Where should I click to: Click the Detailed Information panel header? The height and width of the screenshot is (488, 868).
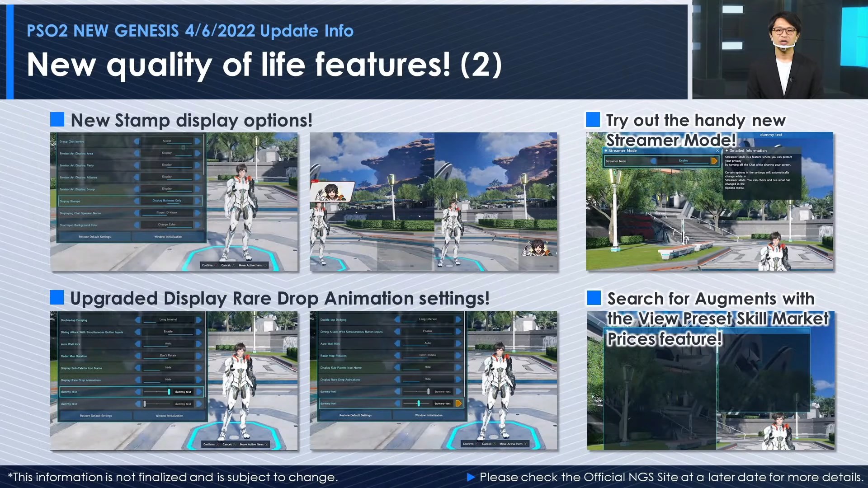point(762,150)
